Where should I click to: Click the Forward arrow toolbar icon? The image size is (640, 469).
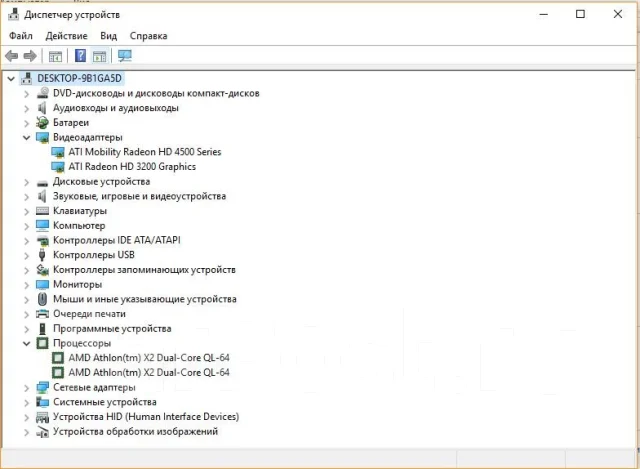(x=30, y=56)
